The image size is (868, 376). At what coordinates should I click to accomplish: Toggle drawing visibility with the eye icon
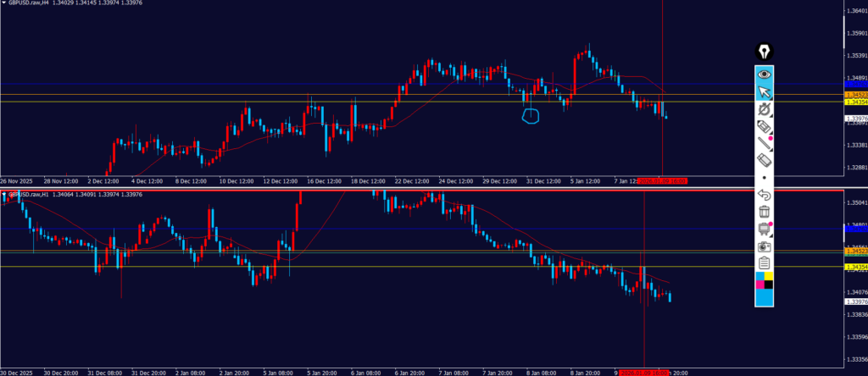tap(764, 75)
